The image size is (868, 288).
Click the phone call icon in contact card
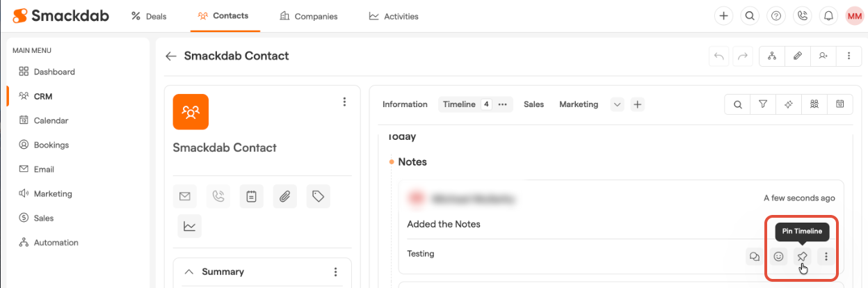coord(218,197)
